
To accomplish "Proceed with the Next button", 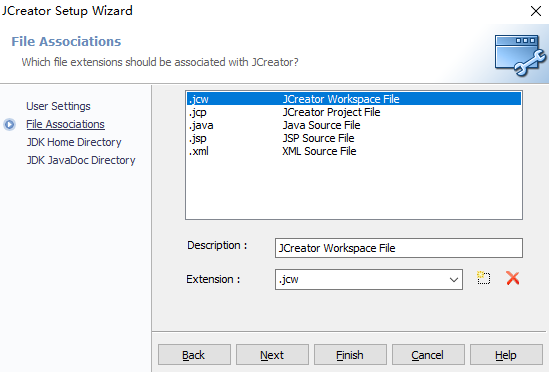I will (272, 354).
